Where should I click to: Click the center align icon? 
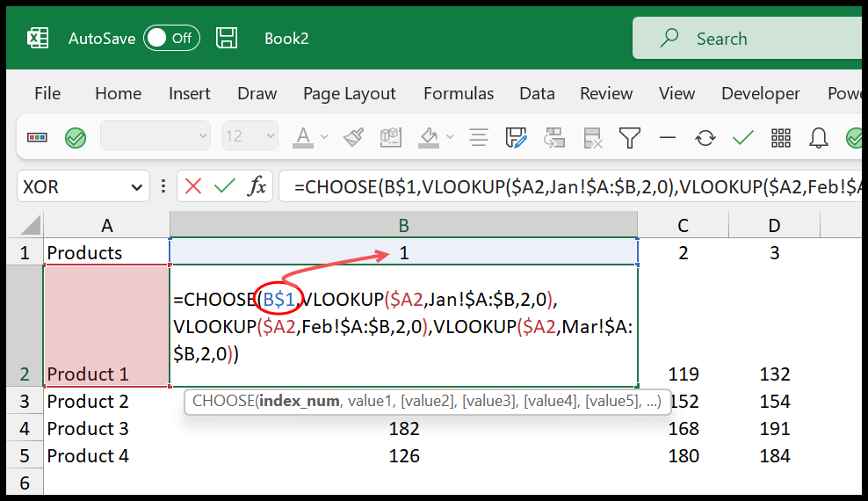(478, 137)
